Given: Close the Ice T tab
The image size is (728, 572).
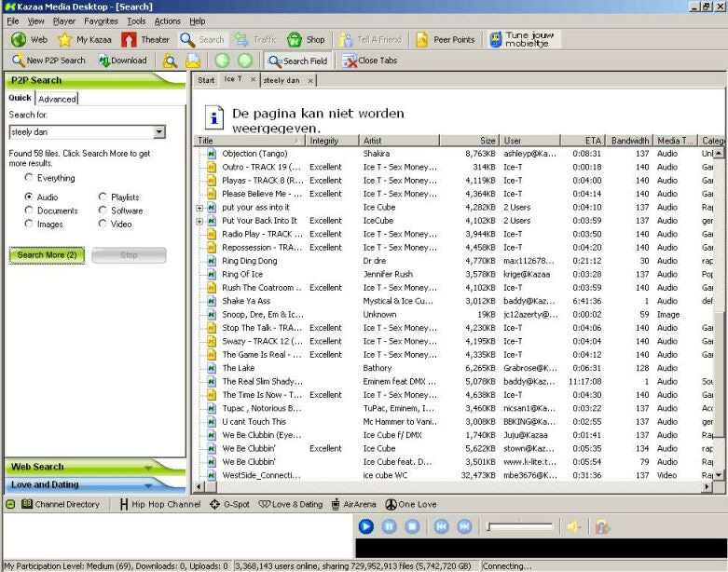Looking at the screenshot, I should click(x=253, y=79).
